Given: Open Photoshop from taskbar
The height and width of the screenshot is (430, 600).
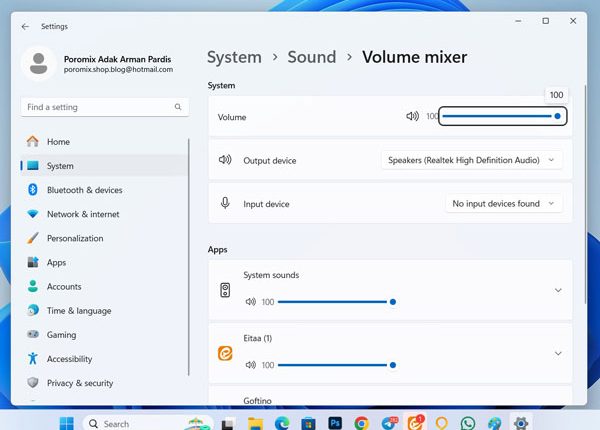Looking at the screenshot, I should (x=335, y=423).
